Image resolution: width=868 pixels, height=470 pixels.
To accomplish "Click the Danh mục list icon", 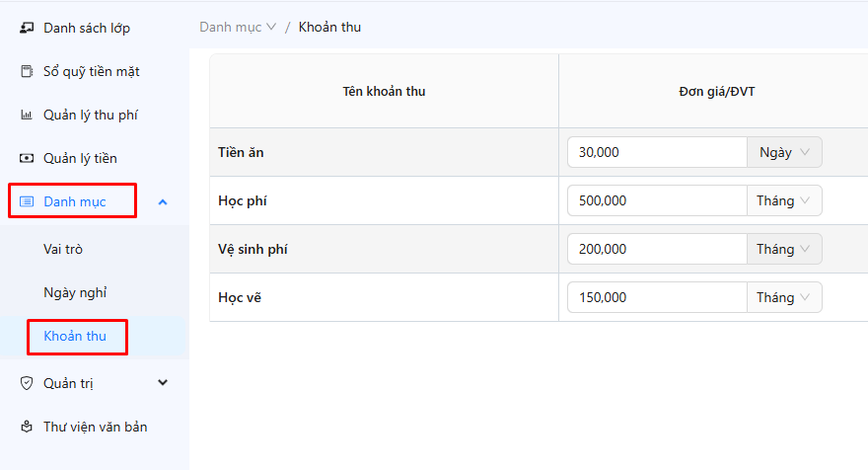I will tap(27, 201).
